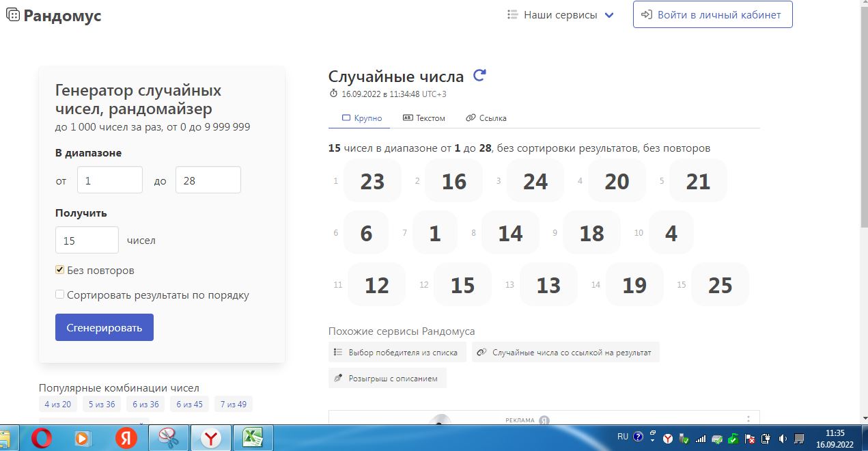This screenshot has height=451, width=868.
Task: Regenerate numbers with the refresh arrow icon
Action: (479, 75)
